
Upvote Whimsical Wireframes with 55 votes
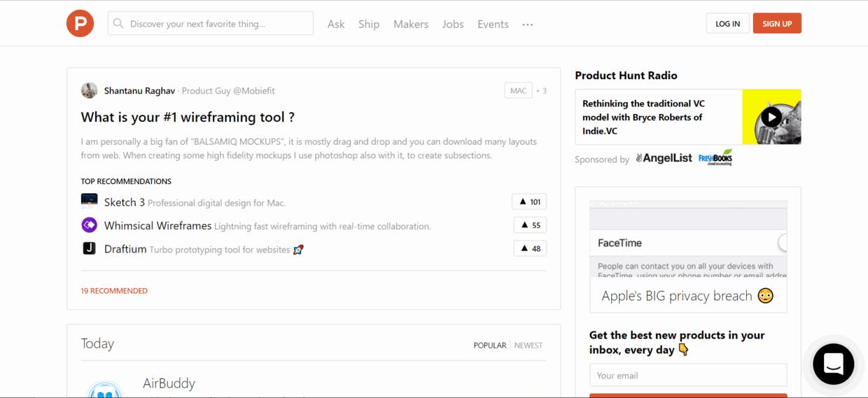click(529, 225)
